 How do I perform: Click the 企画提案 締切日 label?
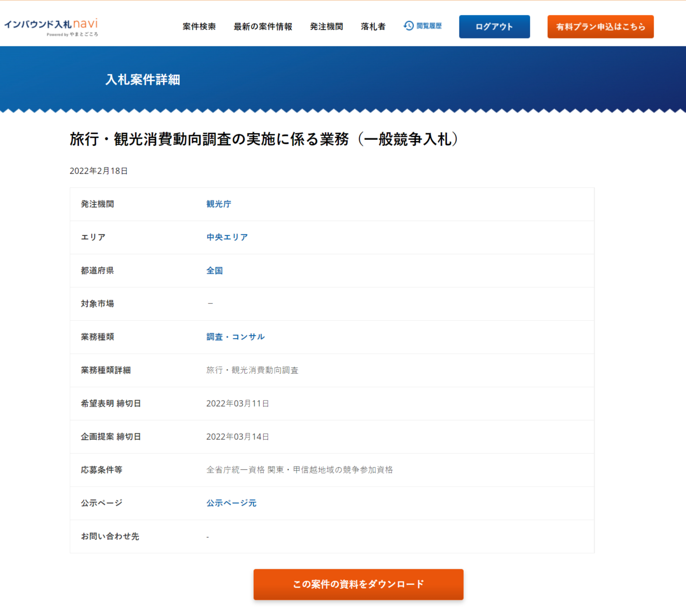111,437
